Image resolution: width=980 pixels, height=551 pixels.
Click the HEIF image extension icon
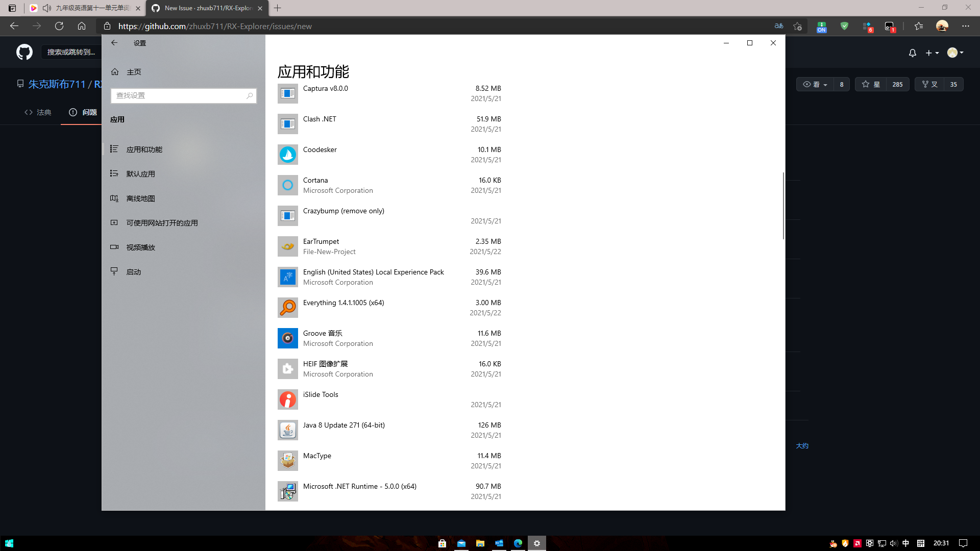[x=288, y=369]
